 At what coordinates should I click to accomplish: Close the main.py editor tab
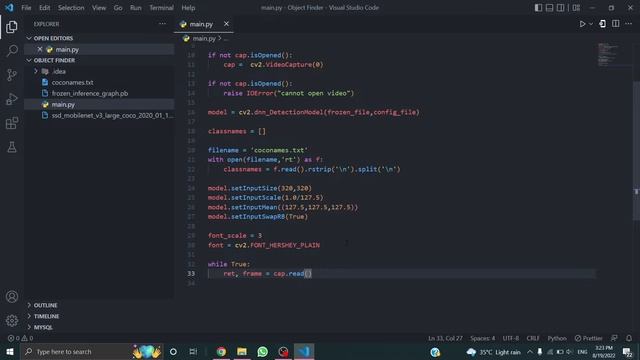point(226,24)
